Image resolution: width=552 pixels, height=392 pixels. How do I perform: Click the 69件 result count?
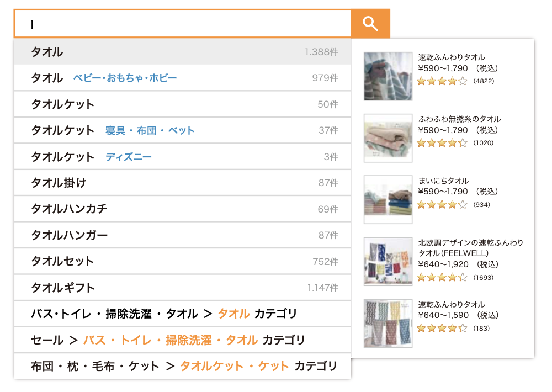point(328,209)
